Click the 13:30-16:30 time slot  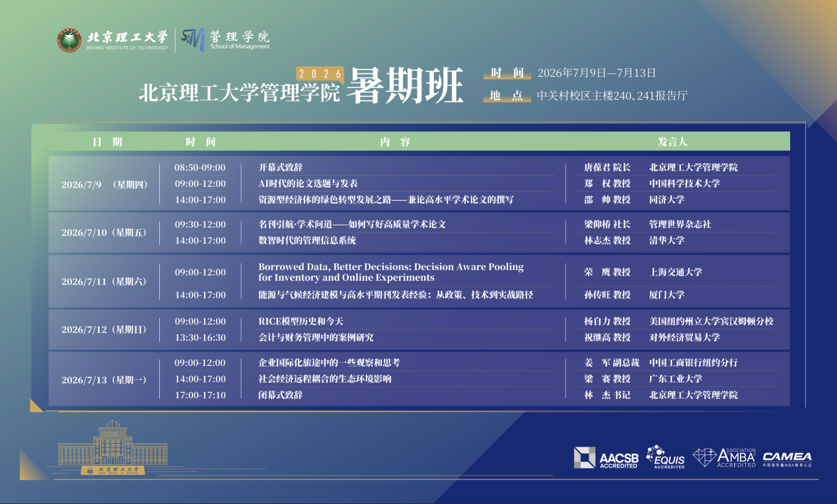pos(200,338)
